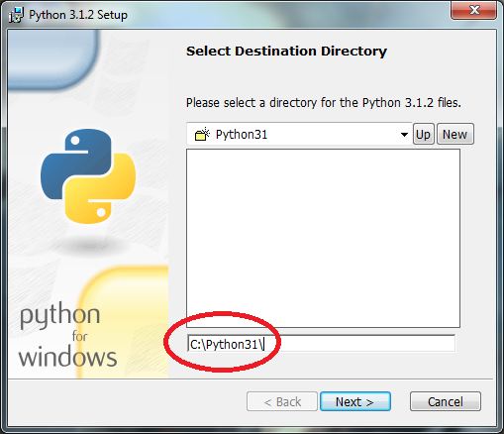Move up one directory level with Up

pyautogui.click(x=424, y=134)
